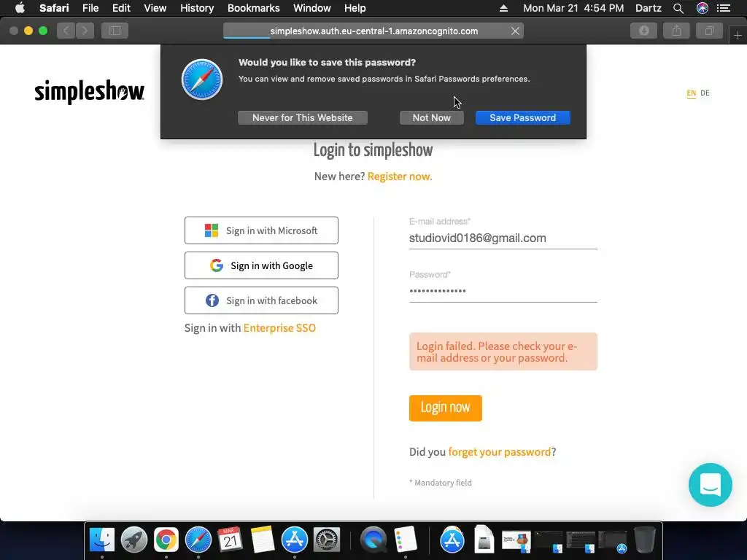Toggle the Safari sidebar button
The image size is (747, 560).
[115, 31]
